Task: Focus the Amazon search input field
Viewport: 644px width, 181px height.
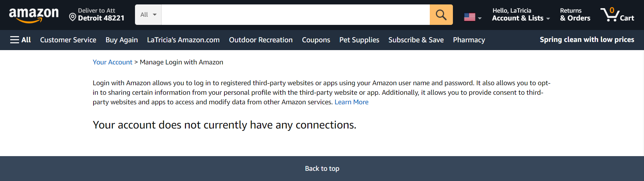Action: (x=295, y=15)
